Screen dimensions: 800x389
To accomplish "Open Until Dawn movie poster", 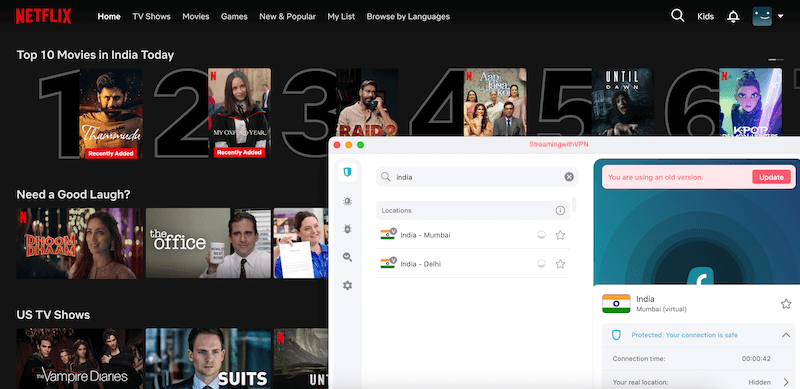I will 622,102.
